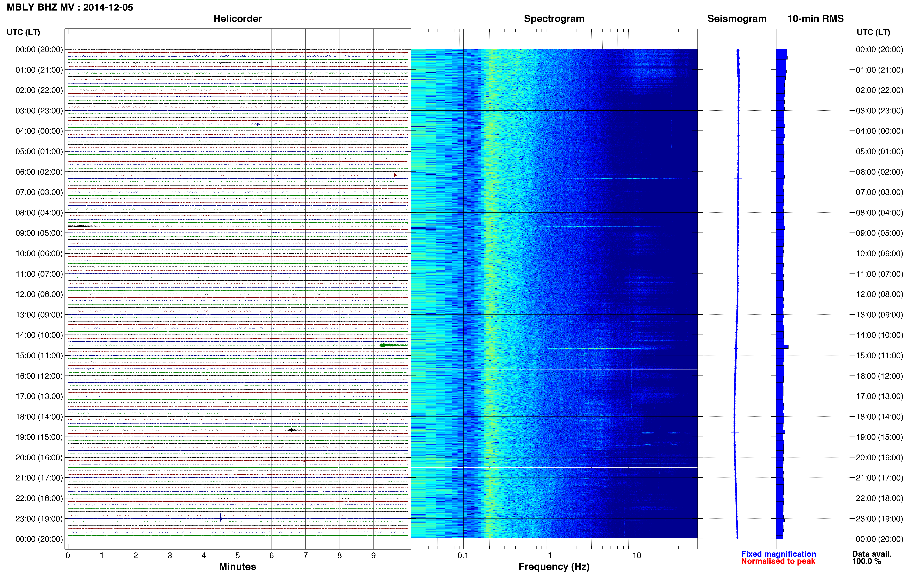Click the '11:00 (07:00)' label beside the RMS panel
The width and height of the screenshot is (924, 578).
coord(879,274)
